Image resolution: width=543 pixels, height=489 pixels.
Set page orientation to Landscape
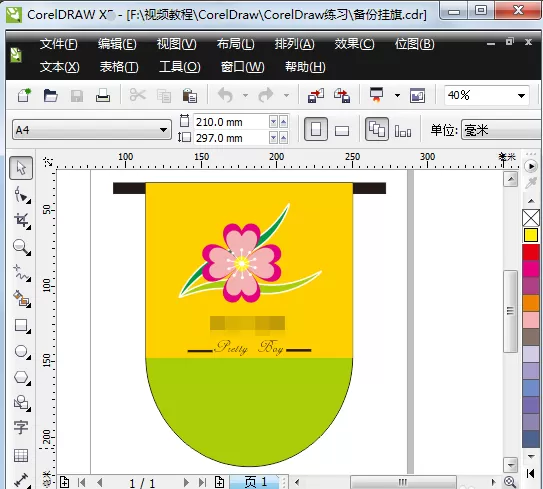point(342,131)
